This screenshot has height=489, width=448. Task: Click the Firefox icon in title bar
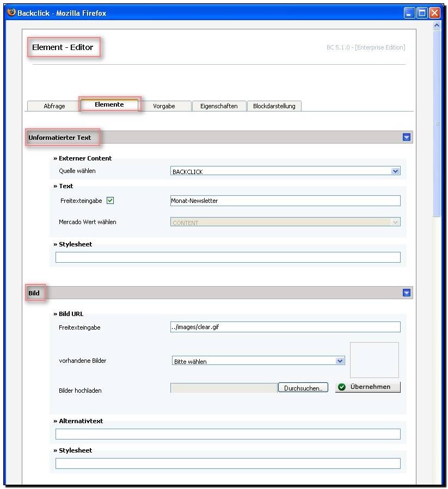point(11,13)
